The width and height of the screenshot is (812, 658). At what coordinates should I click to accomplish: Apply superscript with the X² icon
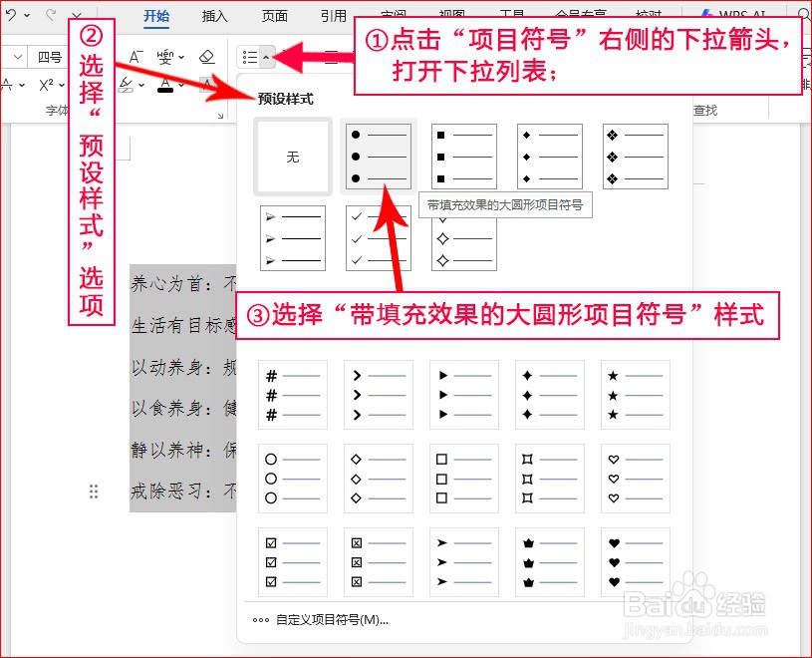click(x=46, y=85)
